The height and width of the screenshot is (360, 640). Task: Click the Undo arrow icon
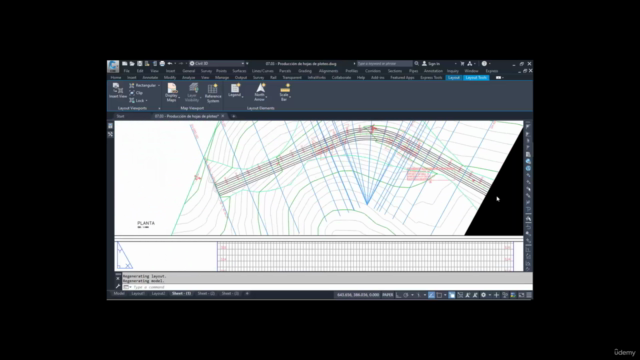pyautogui.click(x=170, y=64)
